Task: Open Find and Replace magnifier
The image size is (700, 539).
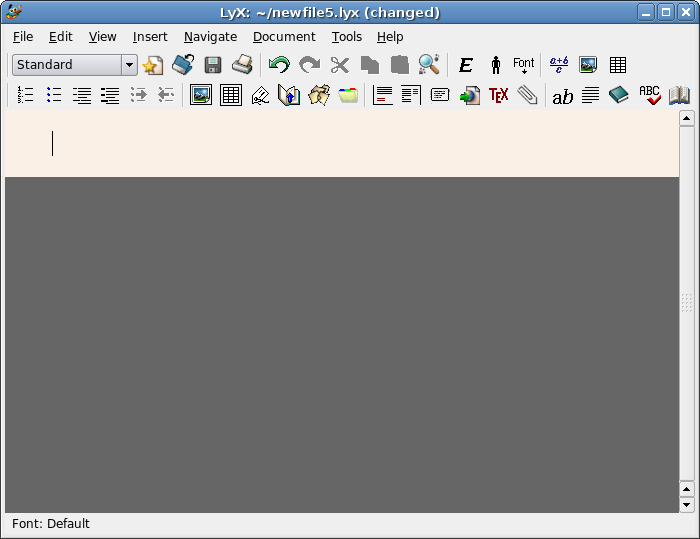Action: pos(429,65)
